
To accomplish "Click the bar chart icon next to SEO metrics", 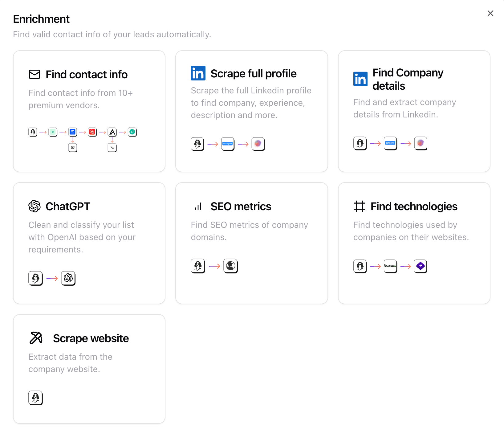I will (x=198, y=206).
